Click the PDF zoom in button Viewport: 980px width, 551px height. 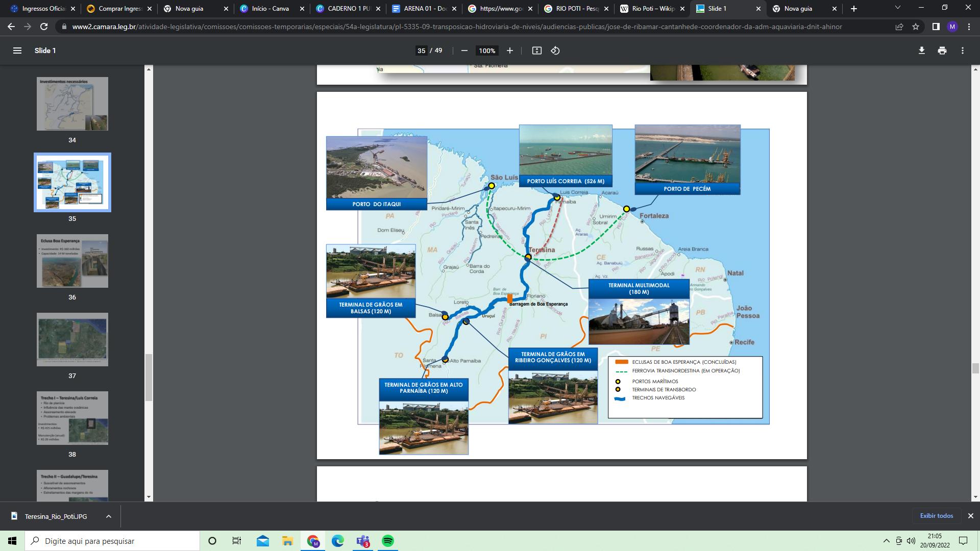click(x=509, y=51)
